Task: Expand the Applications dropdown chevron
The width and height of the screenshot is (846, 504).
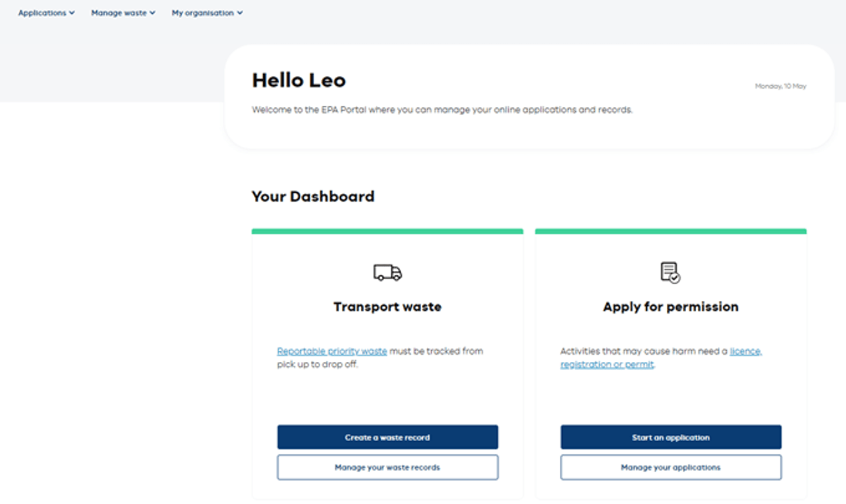Action: tap(72, 13)
